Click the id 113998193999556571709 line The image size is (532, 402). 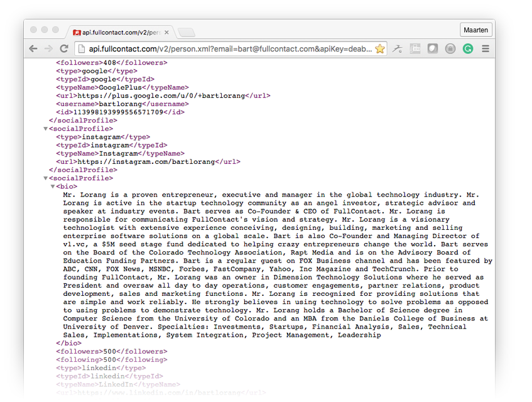click(120, 112)
